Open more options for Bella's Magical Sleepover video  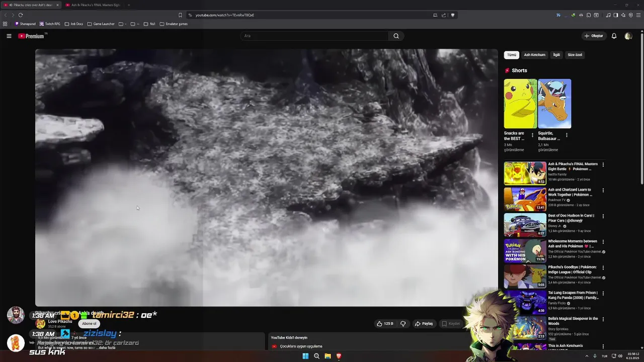[603, 319]
